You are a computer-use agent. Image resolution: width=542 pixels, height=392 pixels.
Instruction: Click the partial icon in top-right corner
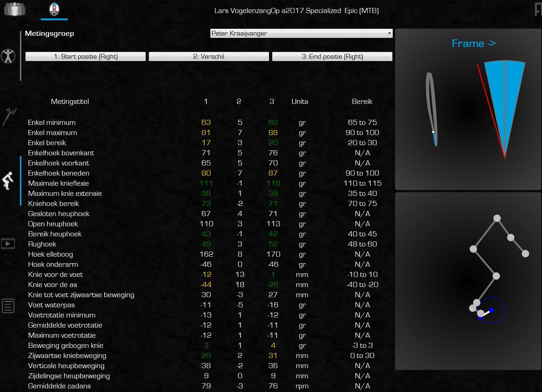point(538,9)
